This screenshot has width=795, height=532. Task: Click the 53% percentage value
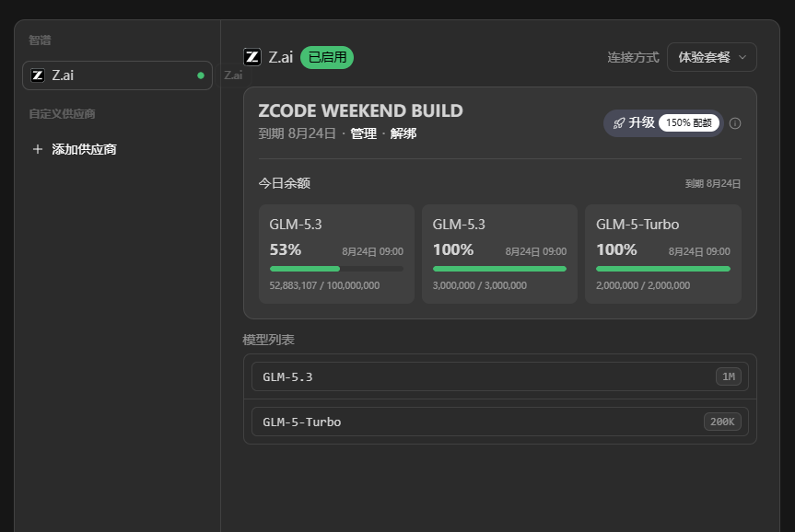[286, 249]
